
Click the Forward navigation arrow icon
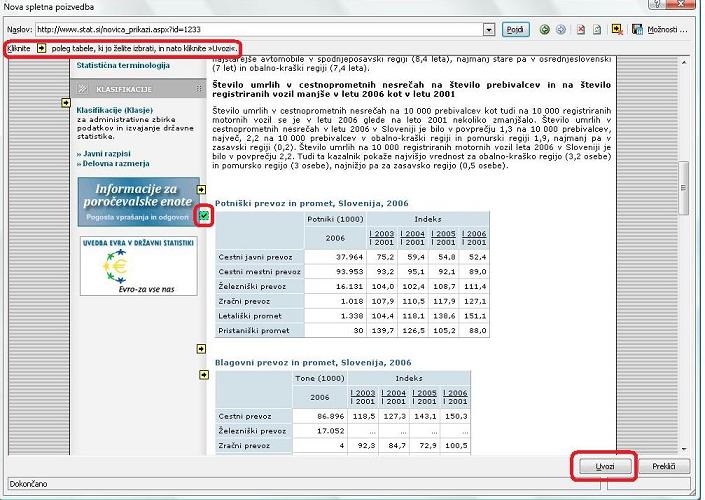(x=559, y=30)
